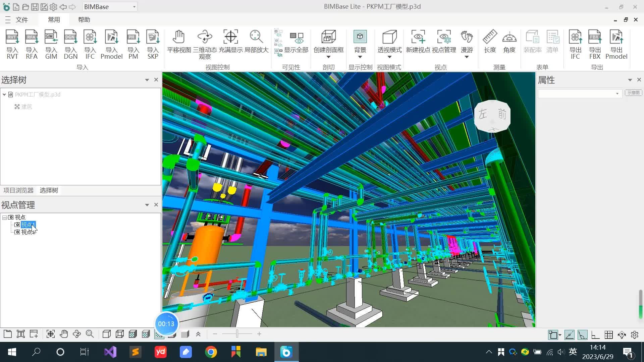Toggle the grid display in status bar
The image size is (644, 362).
(608, 335)
